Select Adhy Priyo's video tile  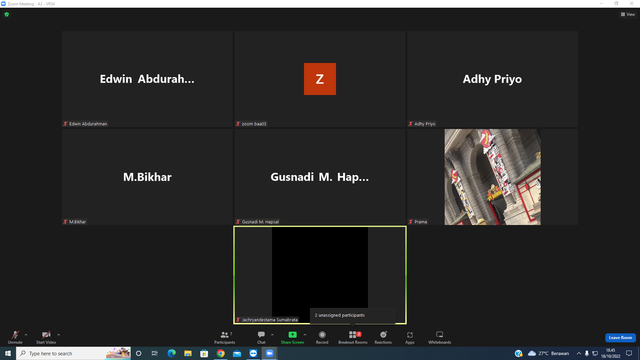pos(492,79)
